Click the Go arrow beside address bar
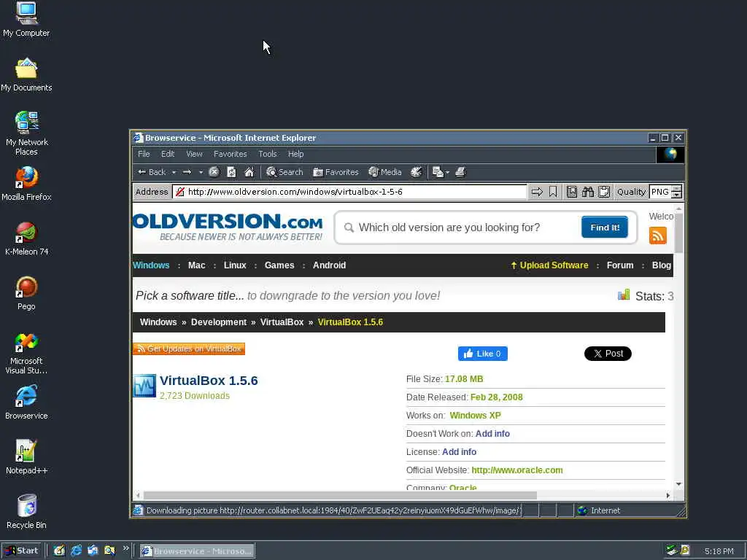This screenshot has width=747, height=560. (x=537, y=192)
